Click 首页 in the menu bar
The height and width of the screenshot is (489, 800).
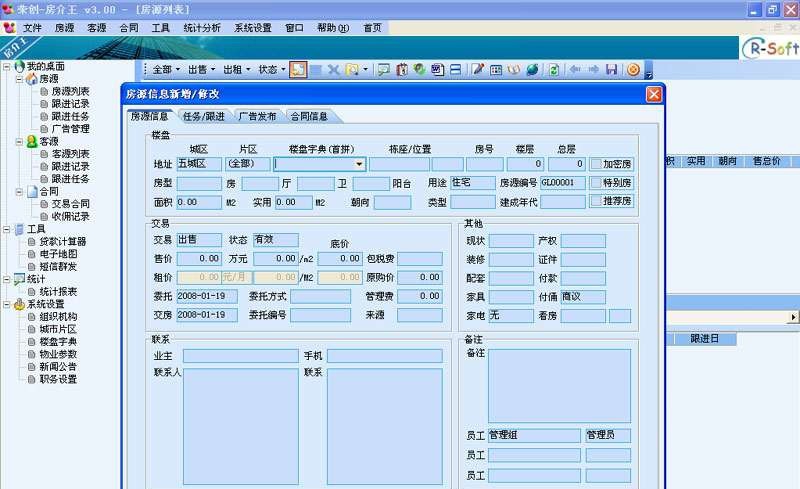[372, 28]
